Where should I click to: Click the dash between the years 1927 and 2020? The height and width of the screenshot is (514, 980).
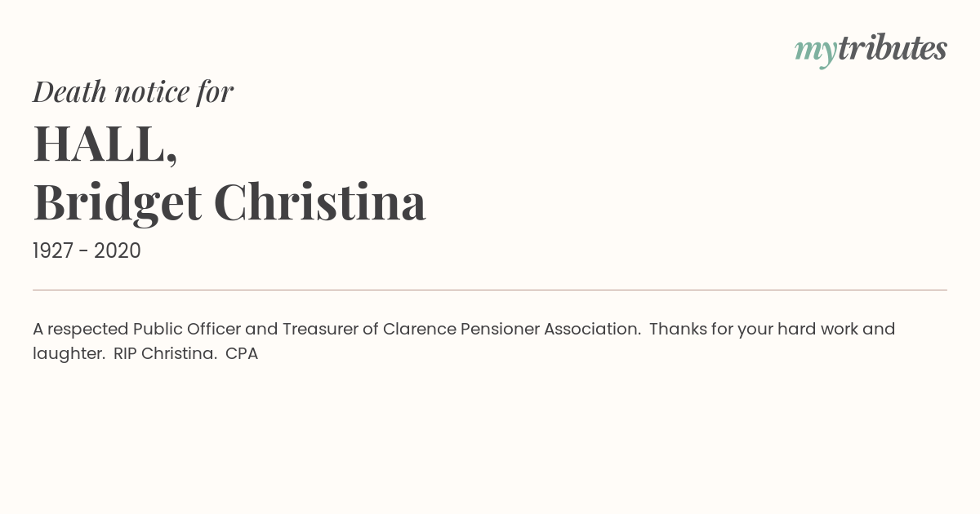click(x=84, y=252)
